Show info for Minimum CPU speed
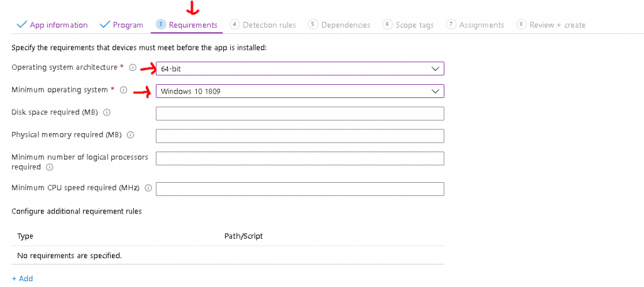 click(x=148, y=188)
